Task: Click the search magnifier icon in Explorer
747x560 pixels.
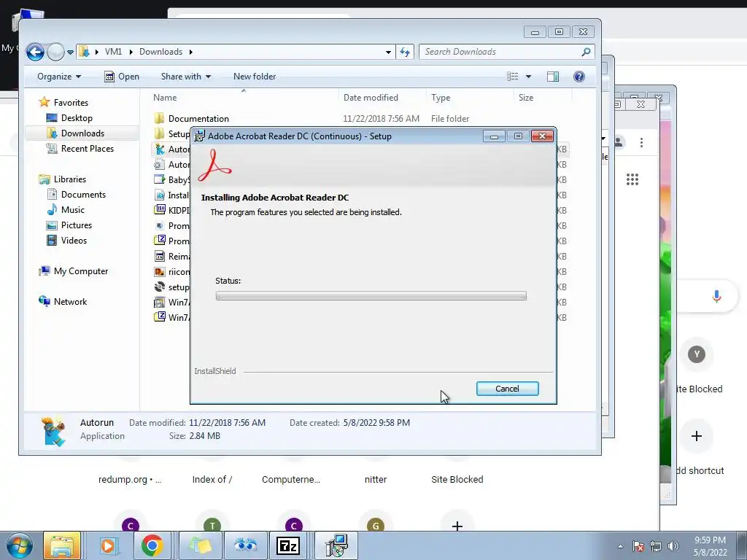Action: click(586, 52)
